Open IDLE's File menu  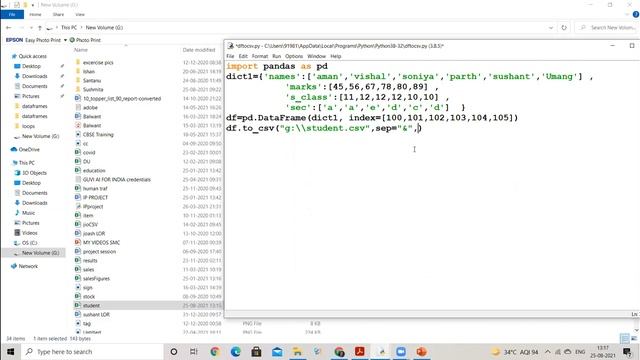(x=230, y=56)
